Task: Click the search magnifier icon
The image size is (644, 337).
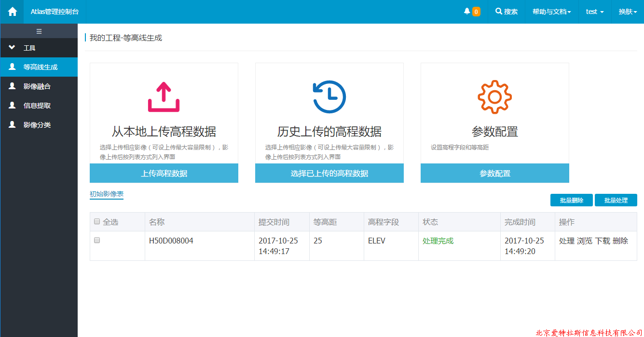Action: click(x=499, y=12)
